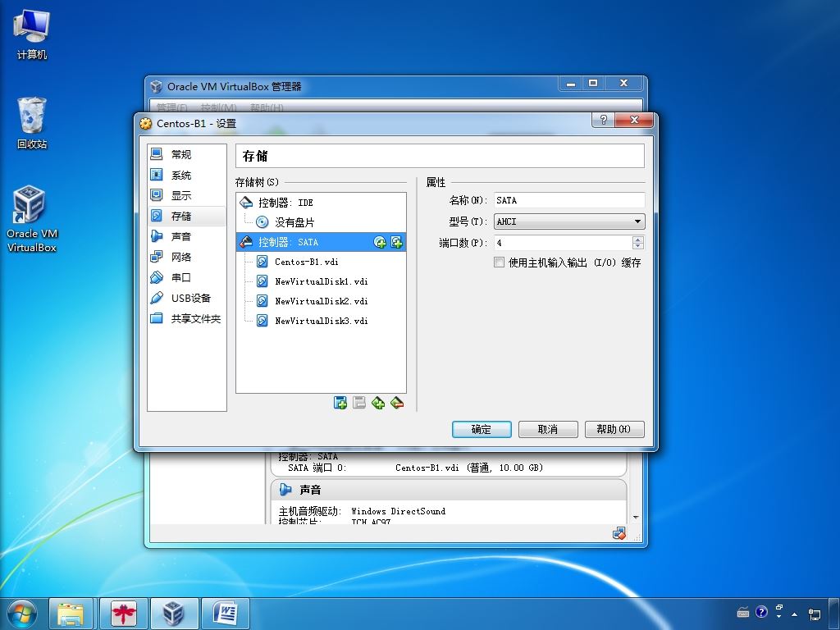Screen dimensions: 840x630
Task: Open the 网络 (Network) settings page
Action: point(180,257)
